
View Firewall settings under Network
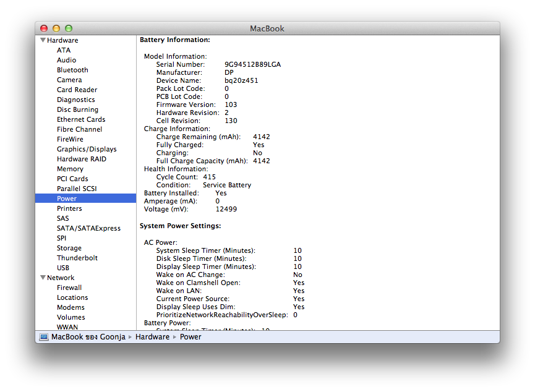69,288
